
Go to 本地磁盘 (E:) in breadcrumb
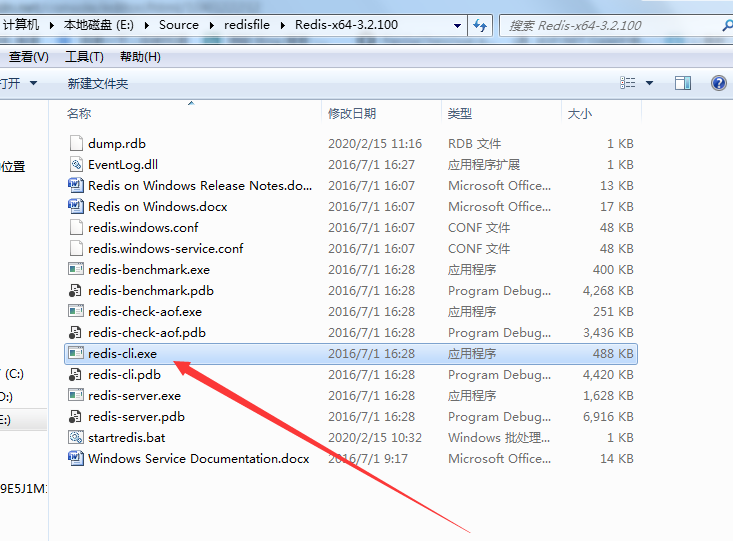point(99,25)
